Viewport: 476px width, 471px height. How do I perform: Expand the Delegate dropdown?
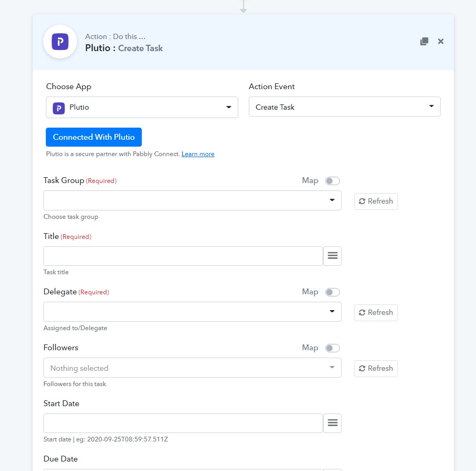click(x=192, y=312)
